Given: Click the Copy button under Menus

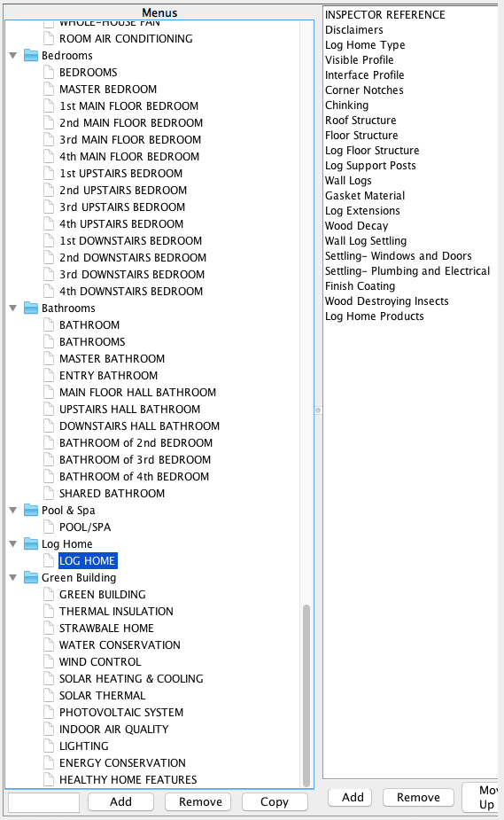Looking at the screenshot, I should (275, 801).
